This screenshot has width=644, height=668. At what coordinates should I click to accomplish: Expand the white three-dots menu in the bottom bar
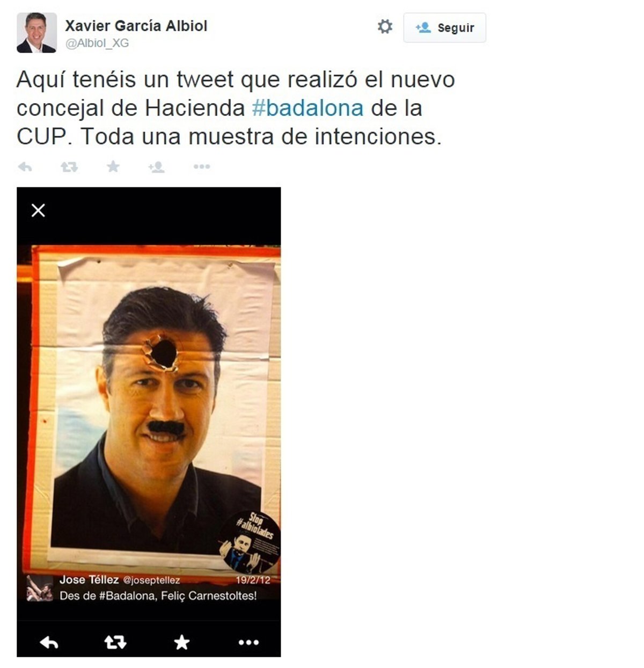248,642
